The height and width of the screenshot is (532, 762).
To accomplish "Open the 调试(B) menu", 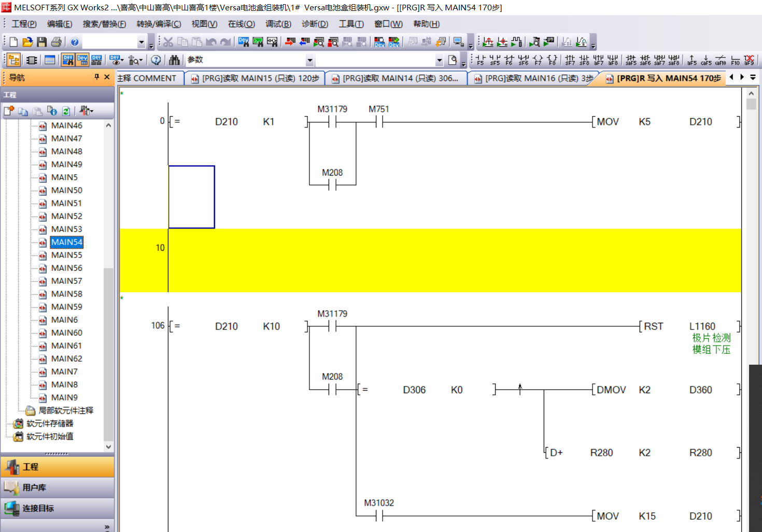I will point(278,24).
